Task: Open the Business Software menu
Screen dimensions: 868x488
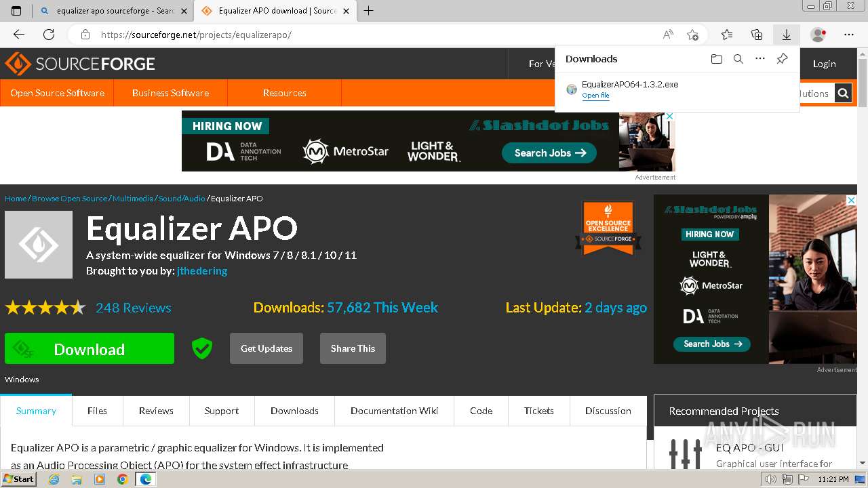Action: pos(171,93)
